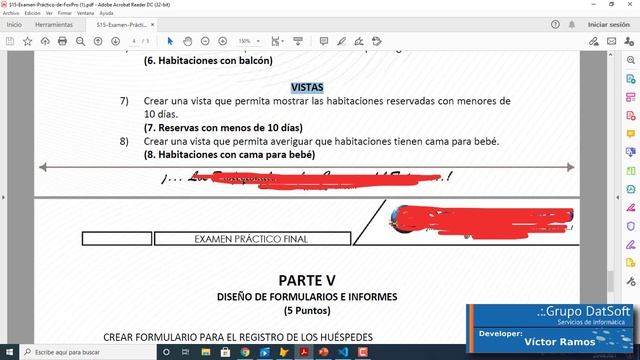
Task: Click the sign document icon
Action: pos(359,41)
